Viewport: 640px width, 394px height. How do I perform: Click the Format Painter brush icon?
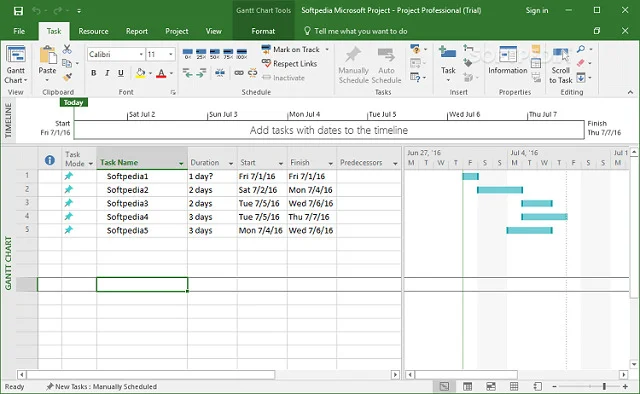67,77
